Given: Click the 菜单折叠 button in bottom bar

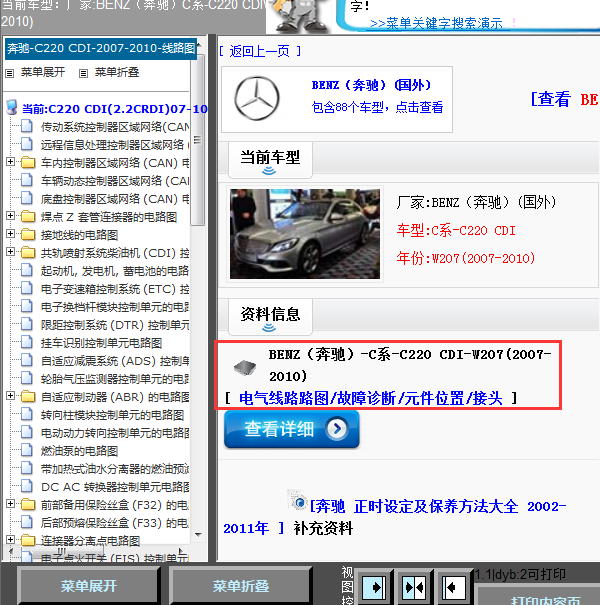Looking at the screenshot, I should point(240,586).
